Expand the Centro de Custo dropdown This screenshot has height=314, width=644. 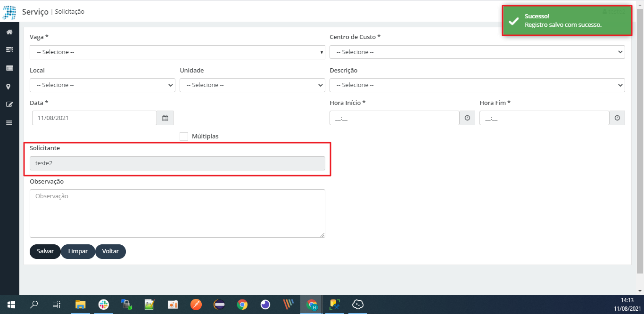tap(477, 52)
